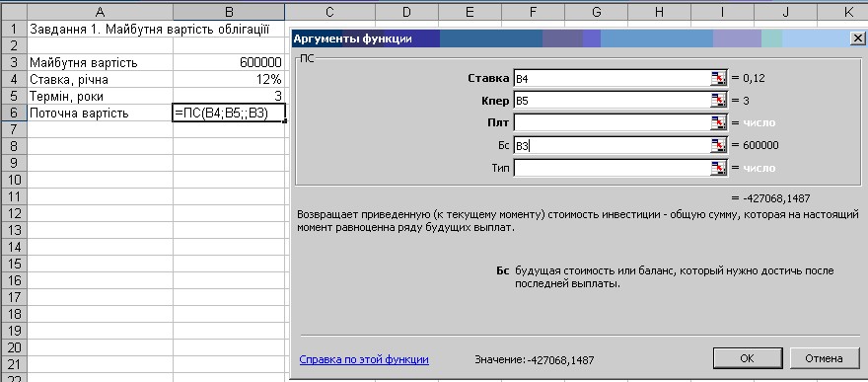Click cell containing 600000
The image size is (868, 382).
coord(229,62)
